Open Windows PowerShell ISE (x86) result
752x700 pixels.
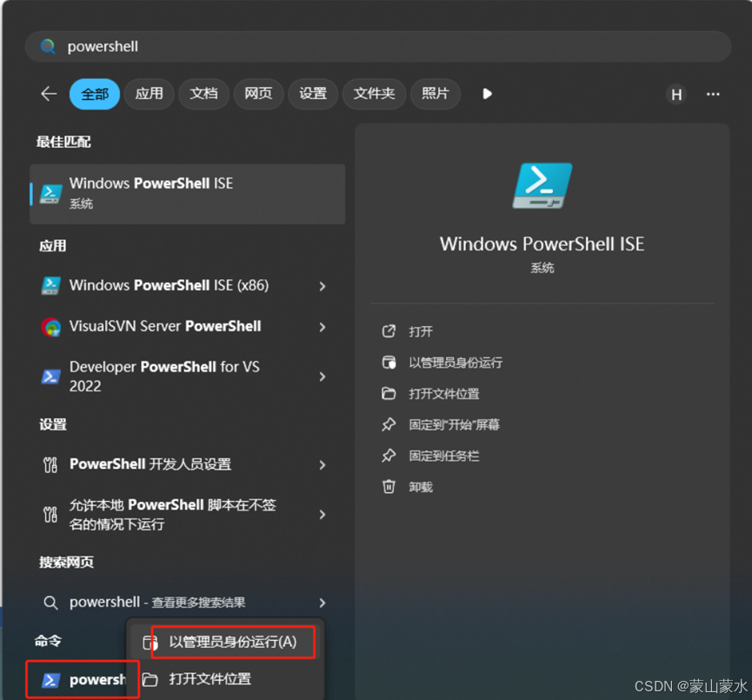pos(188,285)
